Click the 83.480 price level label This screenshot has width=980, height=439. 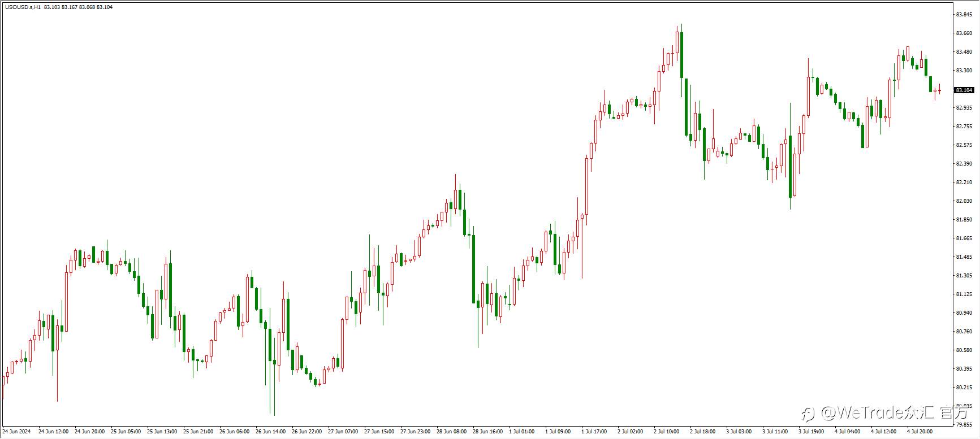[x=964, y=52]
